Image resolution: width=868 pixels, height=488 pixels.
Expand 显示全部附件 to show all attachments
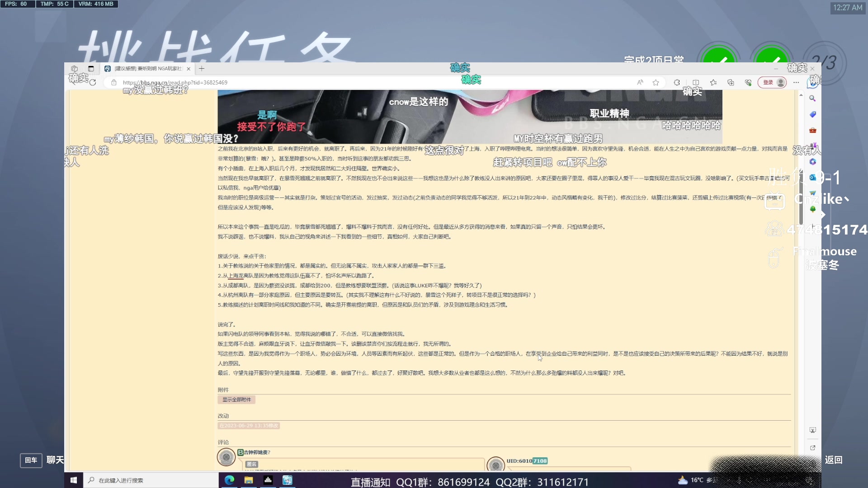pyautogui.click(x=236, y=399)
